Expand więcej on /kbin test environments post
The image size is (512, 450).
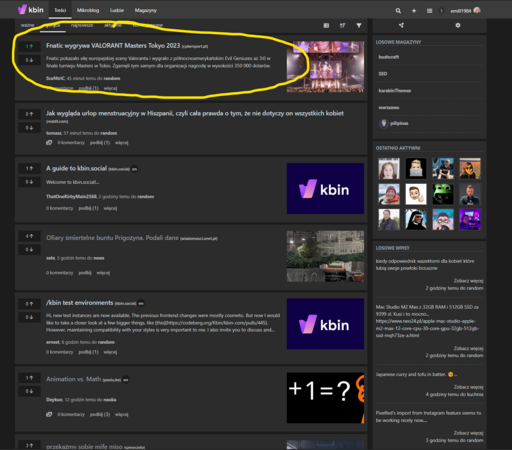(110, 352)
